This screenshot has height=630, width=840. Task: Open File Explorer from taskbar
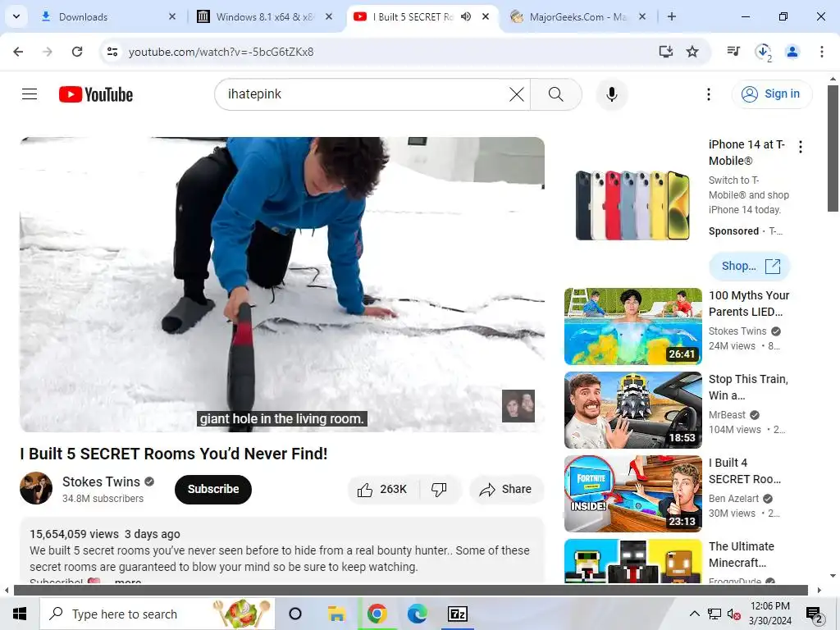pyautogui.click(x=336, y=614)
